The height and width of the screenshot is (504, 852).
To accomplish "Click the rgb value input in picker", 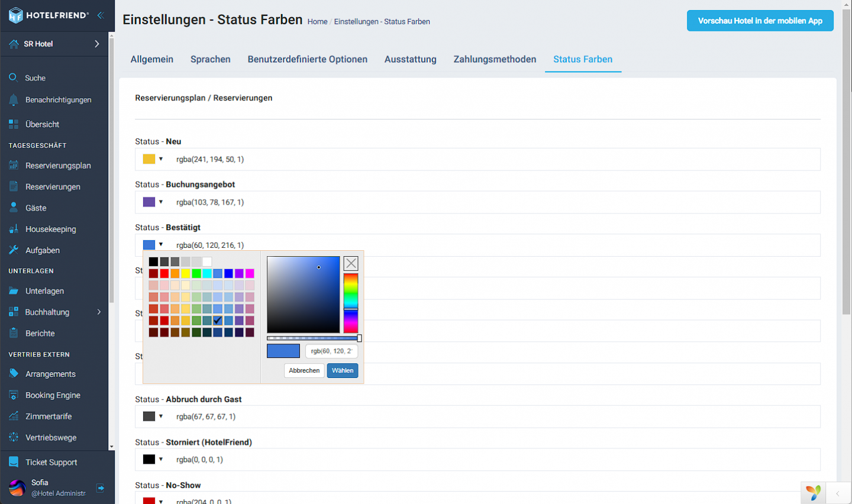I will (331, 351).
